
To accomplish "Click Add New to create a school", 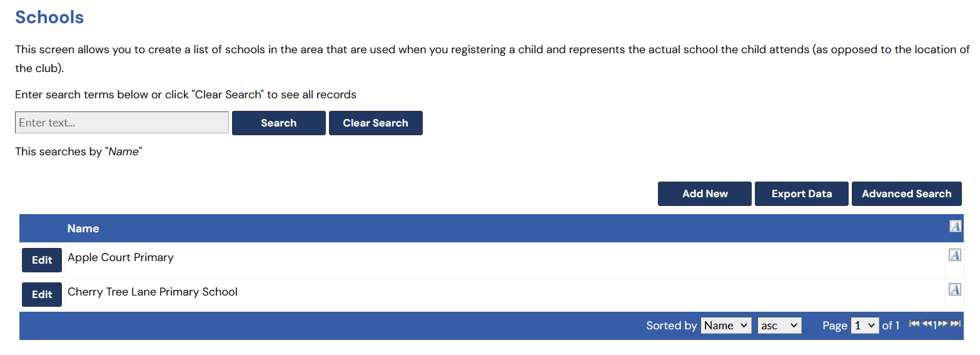I will click(704, 194).
